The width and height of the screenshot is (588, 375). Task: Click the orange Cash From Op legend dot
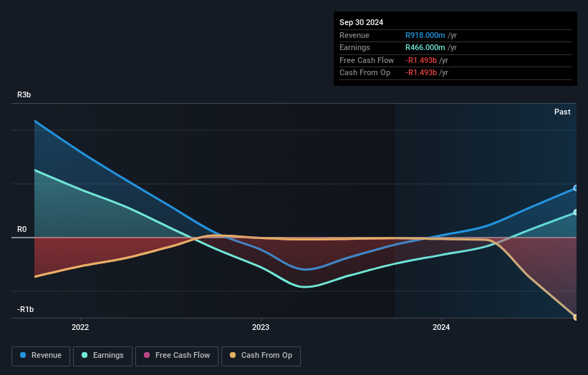tap(233, 355)
